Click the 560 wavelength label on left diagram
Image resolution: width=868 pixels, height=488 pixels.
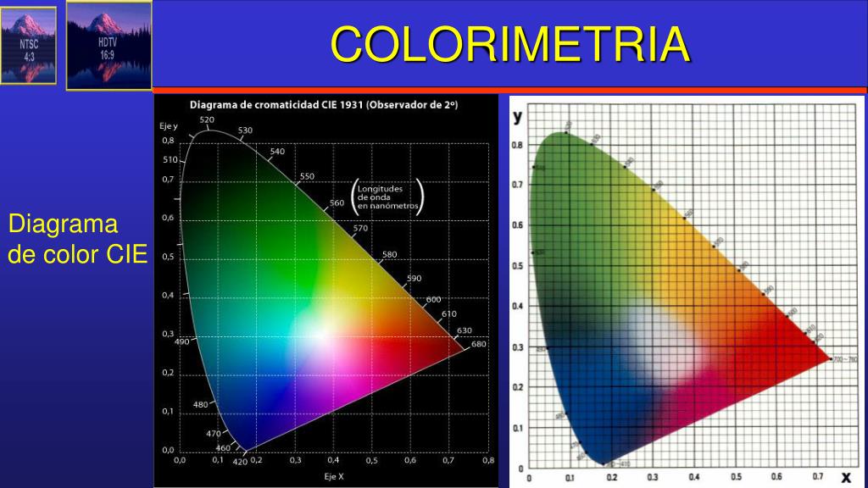pyautogui.click(x=337, y=202)
